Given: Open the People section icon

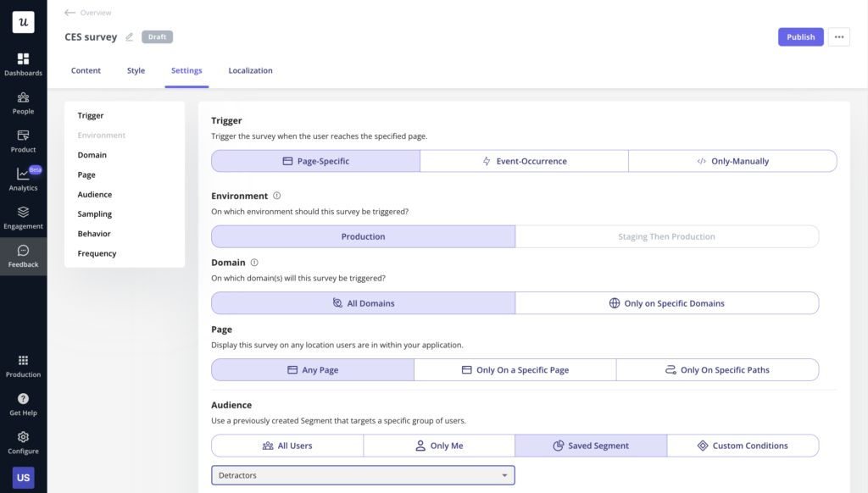Looking at the screenshot, I should click(x=23, y=101).
